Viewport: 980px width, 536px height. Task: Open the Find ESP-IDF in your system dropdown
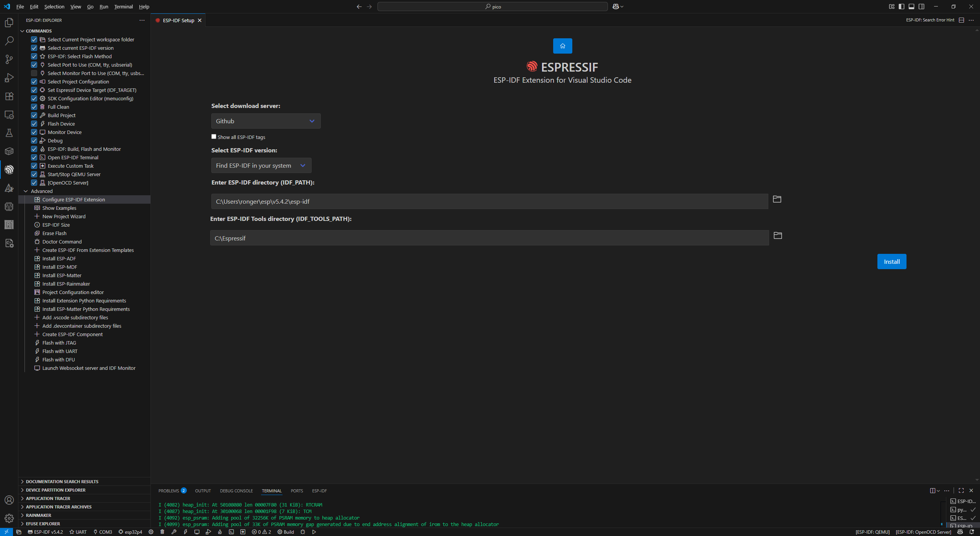click(x=261, y=165)
